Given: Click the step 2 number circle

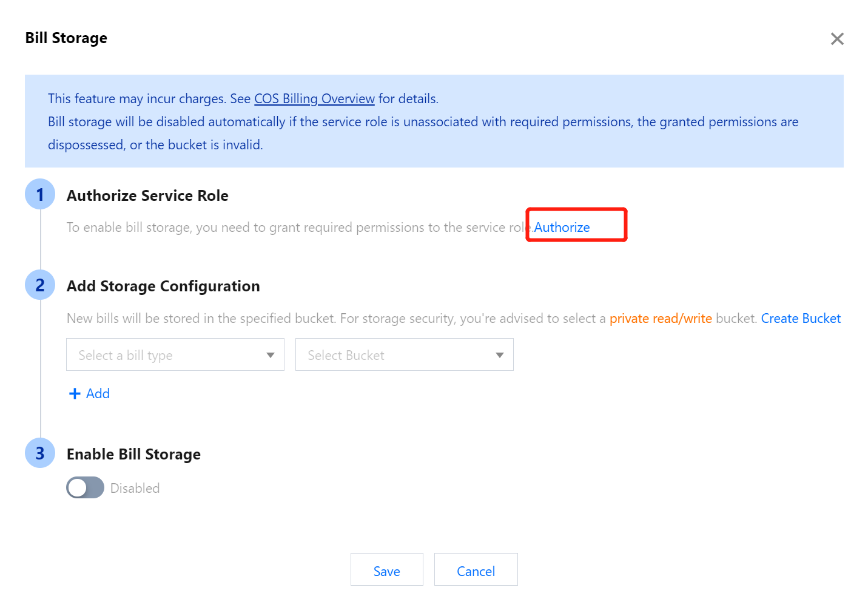Looking at the screenshot, I should click(40, 285).
